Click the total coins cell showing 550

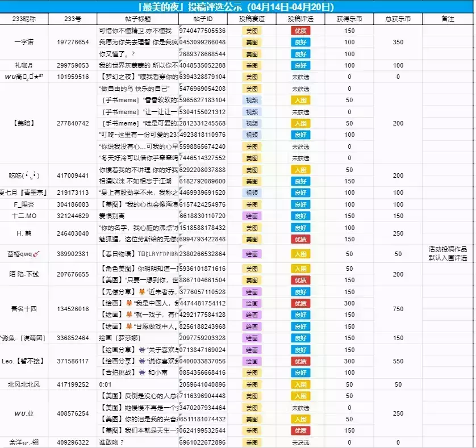398,361
